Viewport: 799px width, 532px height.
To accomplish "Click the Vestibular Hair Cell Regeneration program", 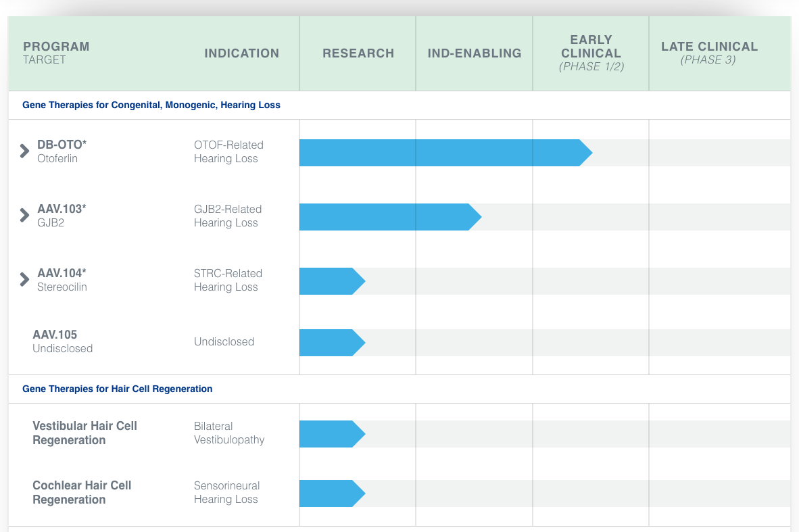I will pyautogui.click(x=84, y=433).
